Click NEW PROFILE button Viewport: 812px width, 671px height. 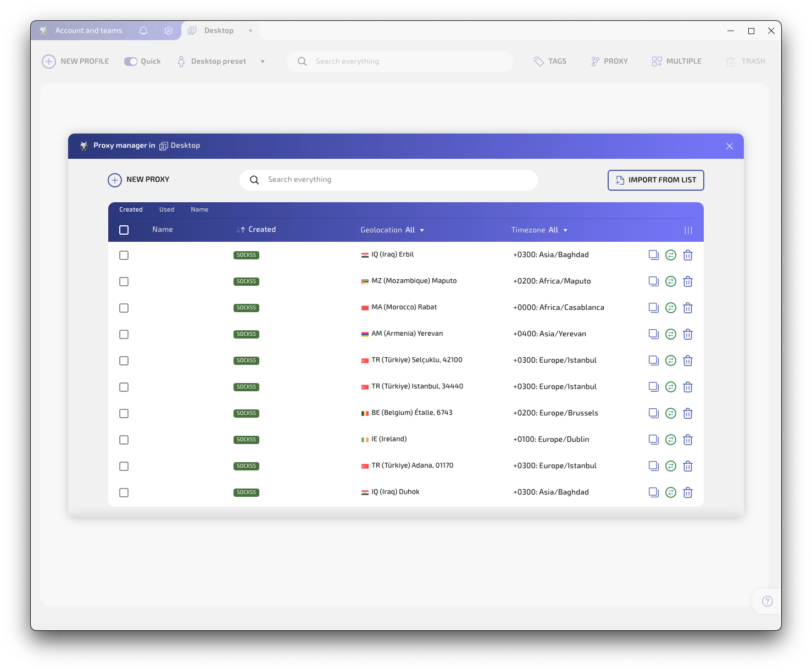[x=75, y=62]
